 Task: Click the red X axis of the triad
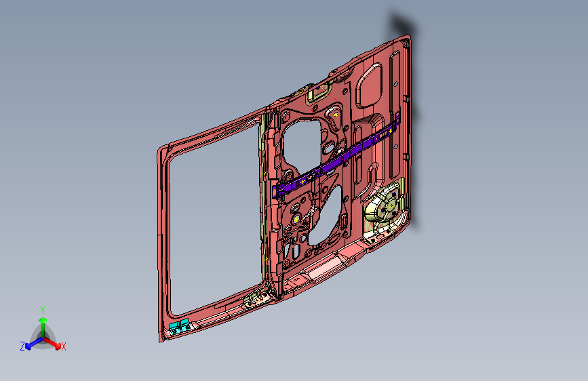52,343
